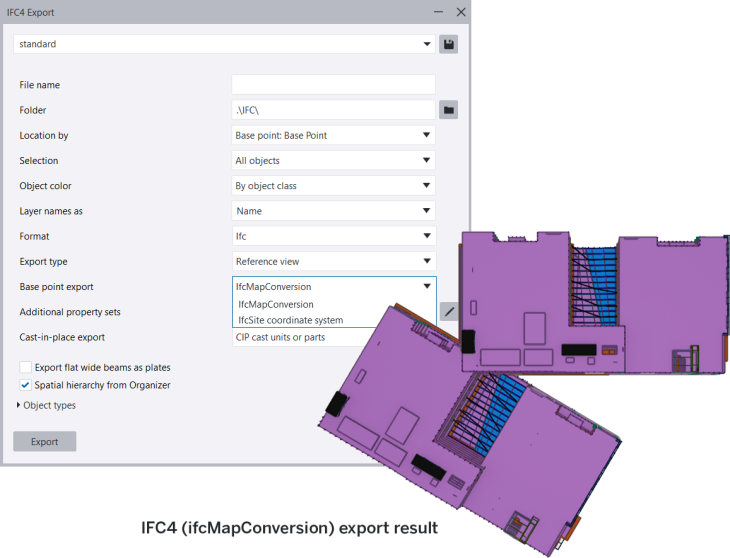Click the Export button
Screen dimensions: 730x558
[x=45, y=441]
